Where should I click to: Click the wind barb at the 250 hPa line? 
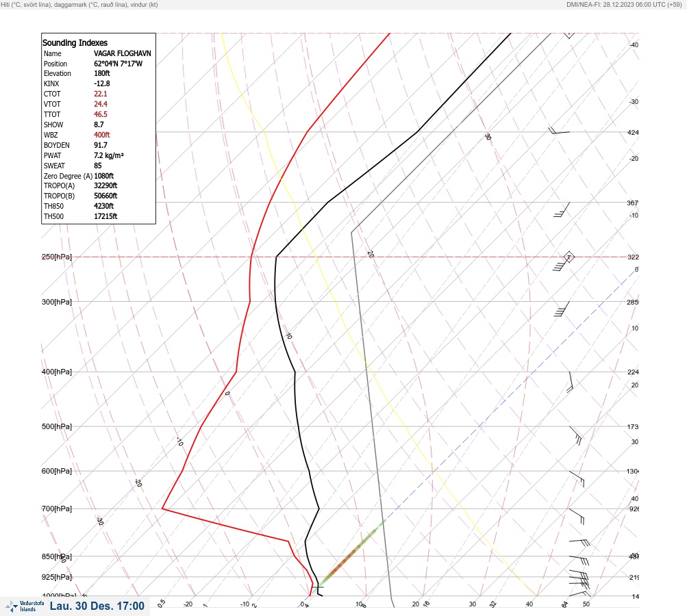click(564, 262)
